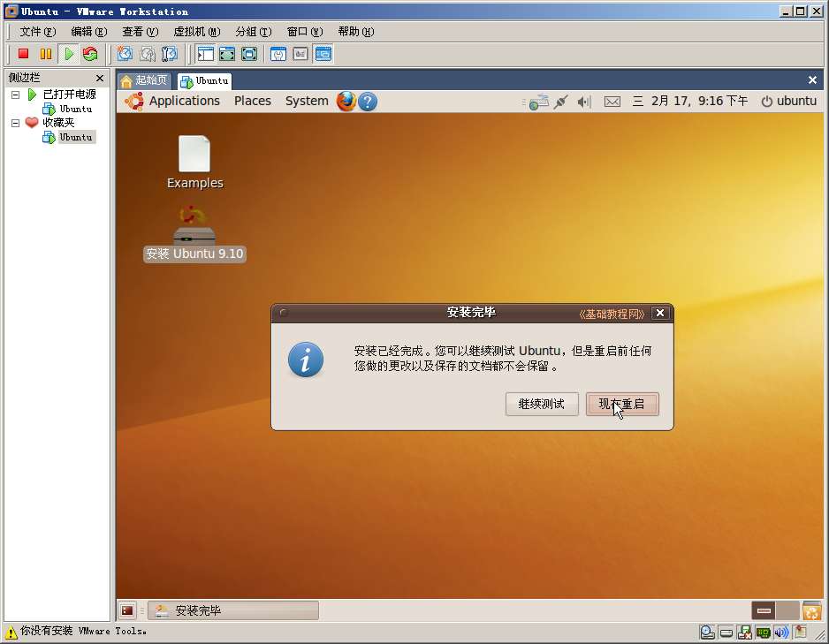The height and width of the screenshot is (644, 829).
Task: Click the Reset virtual machine toolbar icon
Action: [90, 53]
